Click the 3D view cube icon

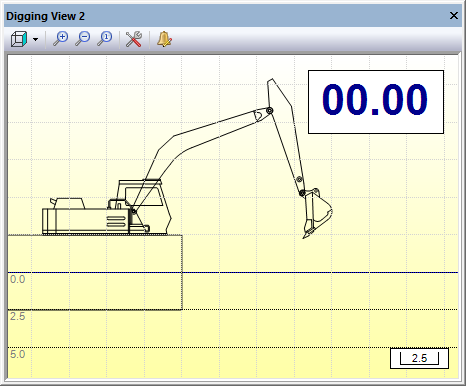pyautogui.click(x=19, y=39)
